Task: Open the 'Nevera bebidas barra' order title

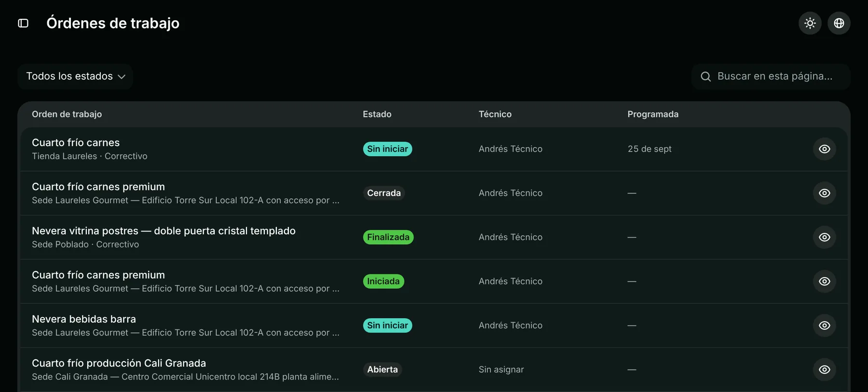Action: point(84,319)
